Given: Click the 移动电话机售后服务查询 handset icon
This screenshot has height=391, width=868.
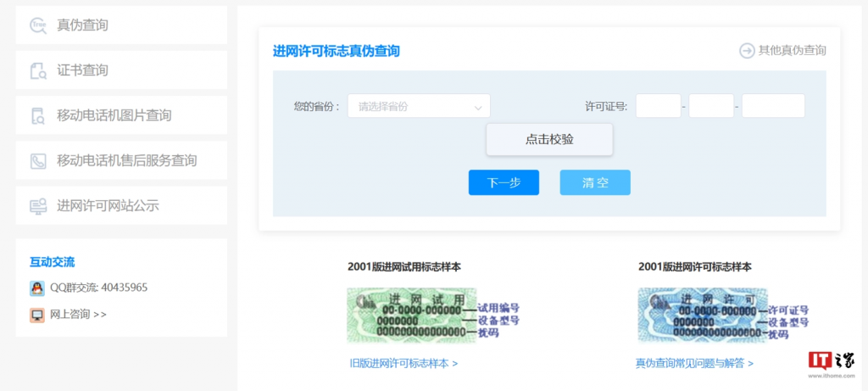Looking at the screenshot, I should click(38, 161).
